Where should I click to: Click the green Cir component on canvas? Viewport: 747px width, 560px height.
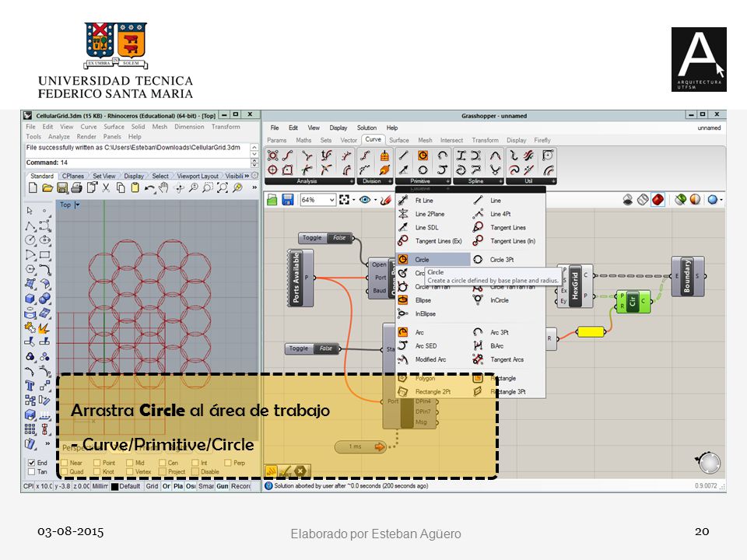point(633,302)
